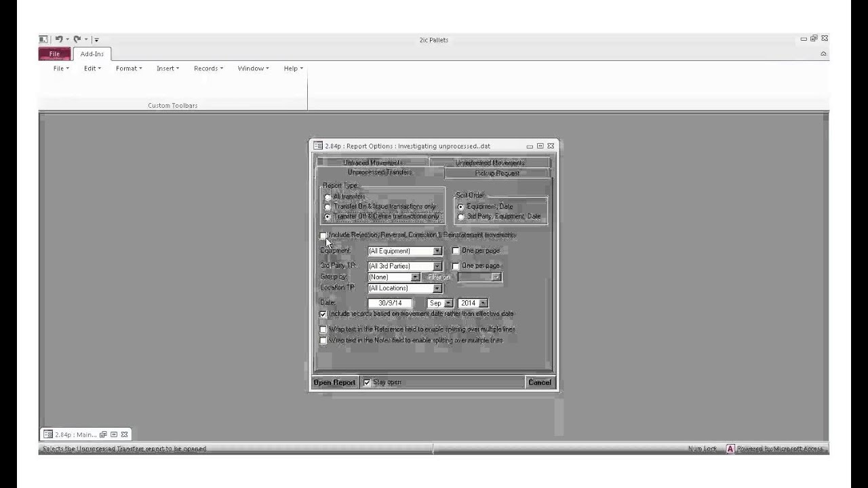The image size is (868, 488).
Task: Open the Help menu
Action: coord(293,68)
